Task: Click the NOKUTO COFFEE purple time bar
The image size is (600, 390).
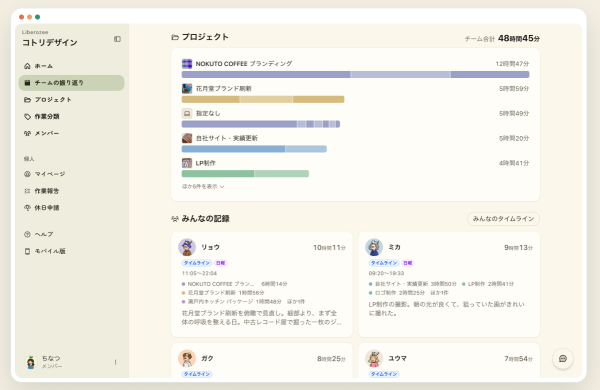Action: pyautogui.click(x=355, y=74)
